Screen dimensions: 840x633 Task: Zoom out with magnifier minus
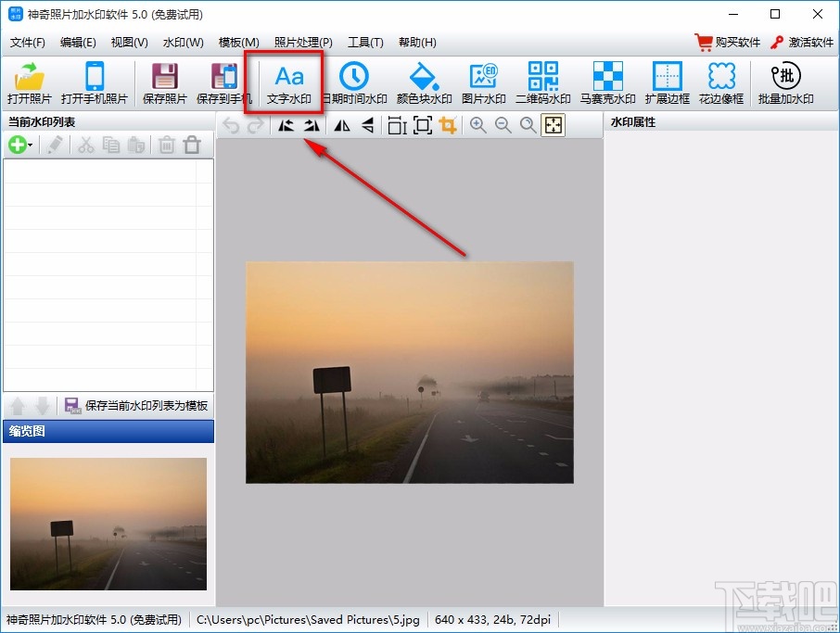(503, 125)
